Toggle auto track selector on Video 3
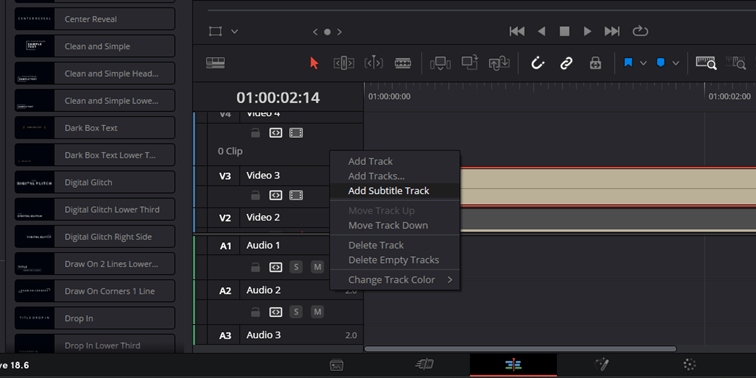756x378 pixels. [276, 195]
